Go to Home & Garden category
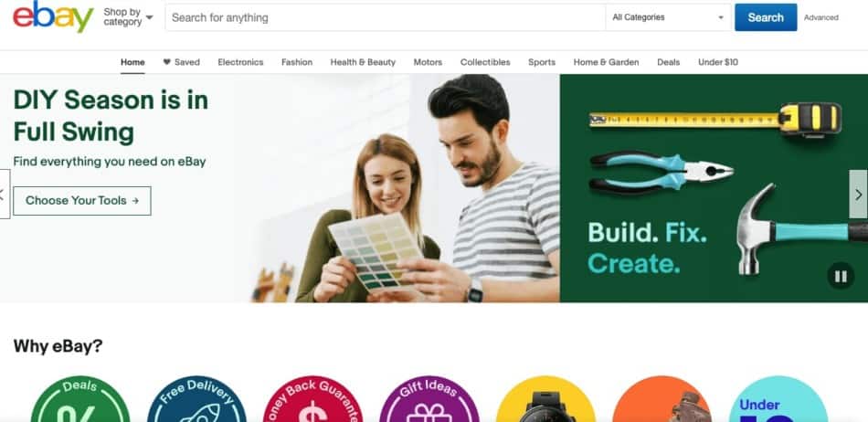Viewport: 868px width, 422px height. point(606,62)
